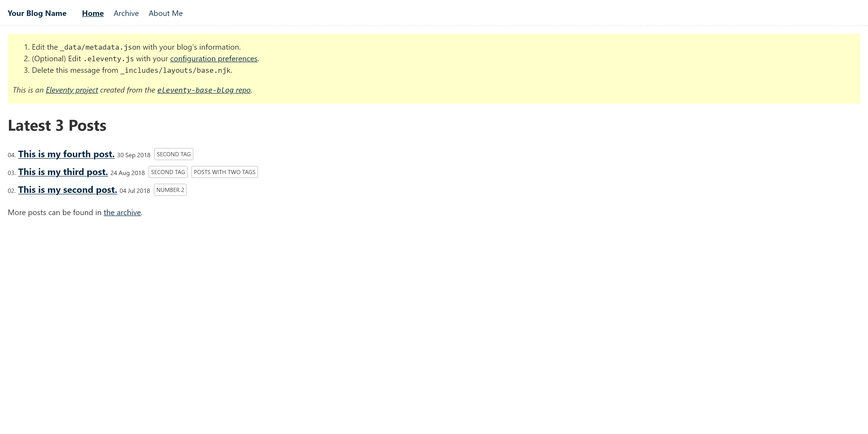Click the _includes/layouts/base.njk code text
868x434 pixels.
click(x=175, y=70)
